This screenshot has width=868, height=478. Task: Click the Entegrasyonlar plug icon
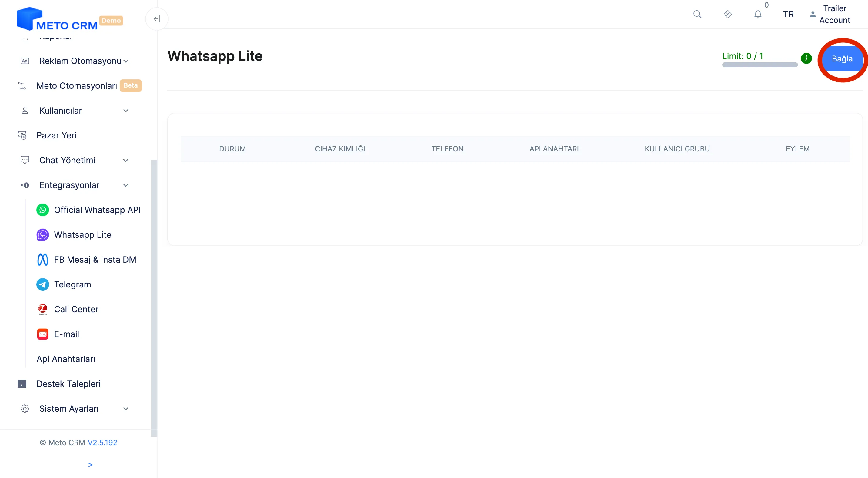coord(25,185)
